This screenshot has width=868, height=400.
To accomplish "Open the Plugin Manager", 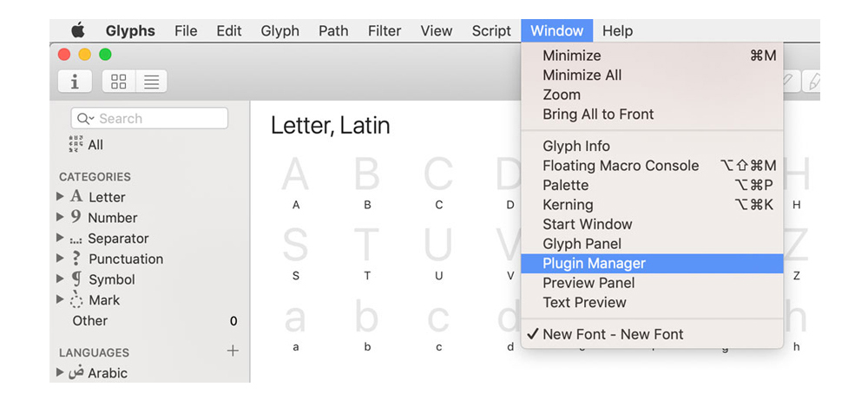I will pos(652,264).
